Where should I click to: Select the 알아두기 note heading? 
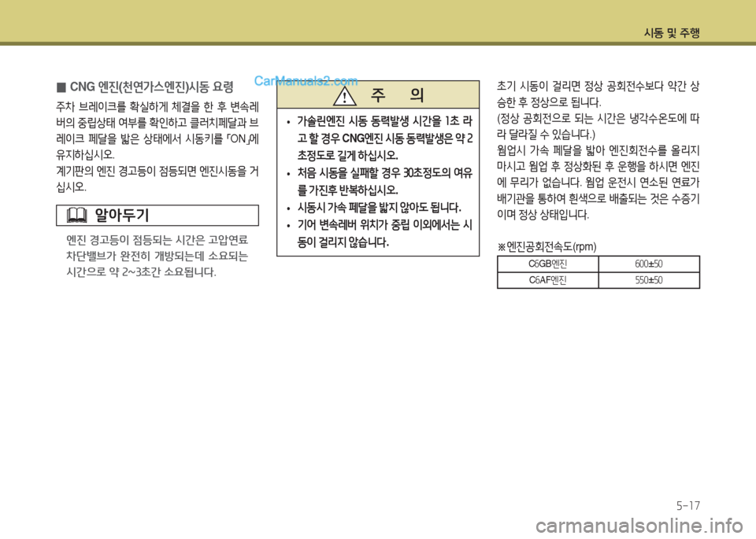click(122, 215)
